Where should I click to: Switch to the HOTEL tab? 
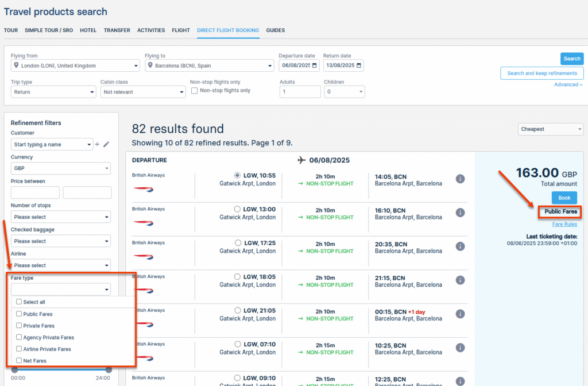tap(88, 30)
